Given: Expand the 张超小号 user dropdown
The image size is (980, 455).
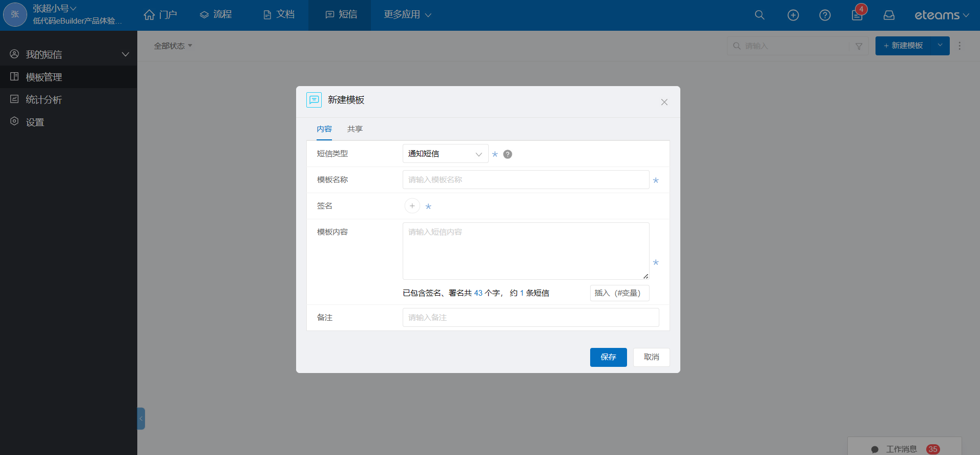Looking at the screenshot, I should 55,9.
